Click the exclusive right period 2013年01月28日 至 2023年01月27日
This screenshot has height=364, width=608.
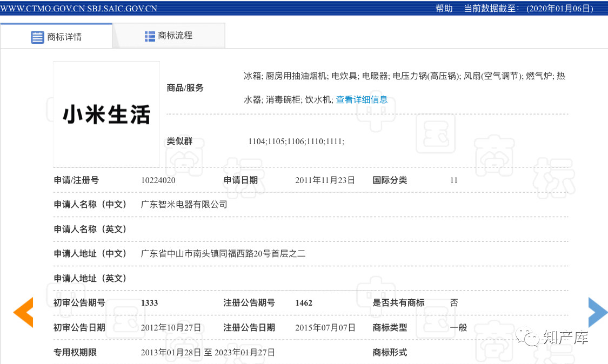pyautogui.click(x=208, y=352)
